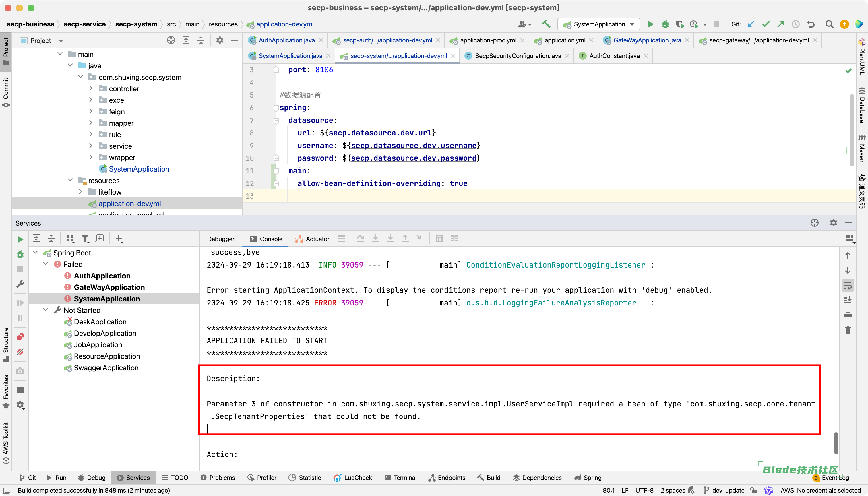Start debugging with the Debug bug icon
The image size is (868, 496).
point(665,24)
